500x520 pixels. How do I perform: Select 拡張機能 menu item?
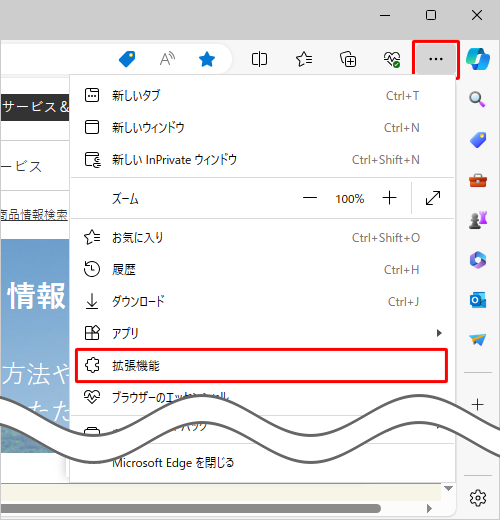point(262,366)
